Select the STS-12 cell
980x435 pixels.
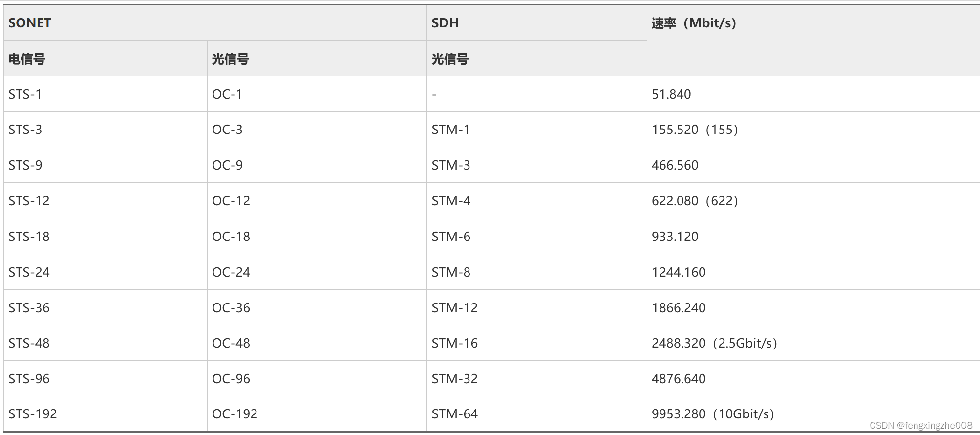point(29,201)
